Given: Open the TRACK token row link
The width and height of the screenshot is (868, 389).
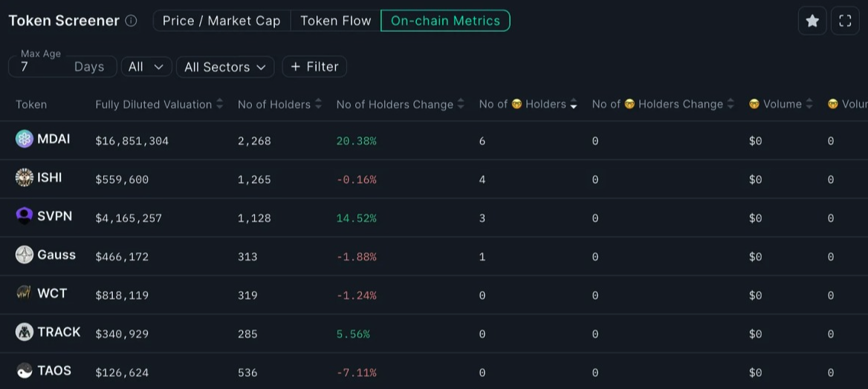Looking at the screenshot, I should coord(59,332).
